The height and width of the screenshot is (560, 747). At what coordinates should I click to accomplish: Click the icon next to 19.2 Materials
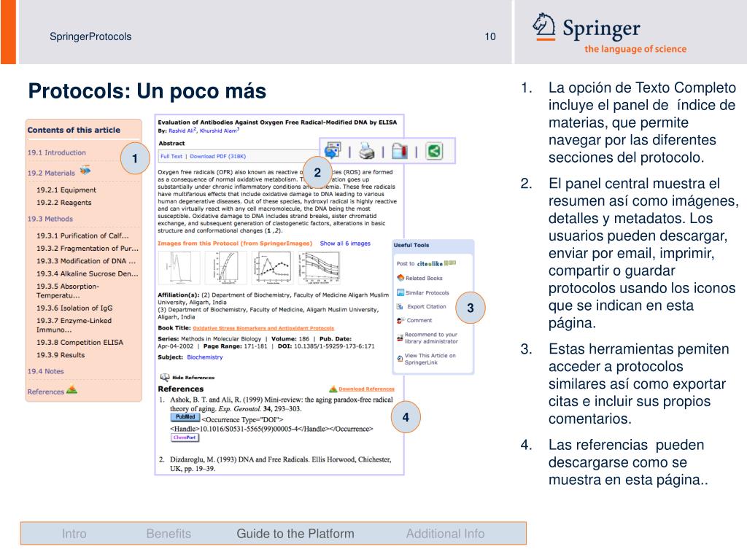point(85,170)
